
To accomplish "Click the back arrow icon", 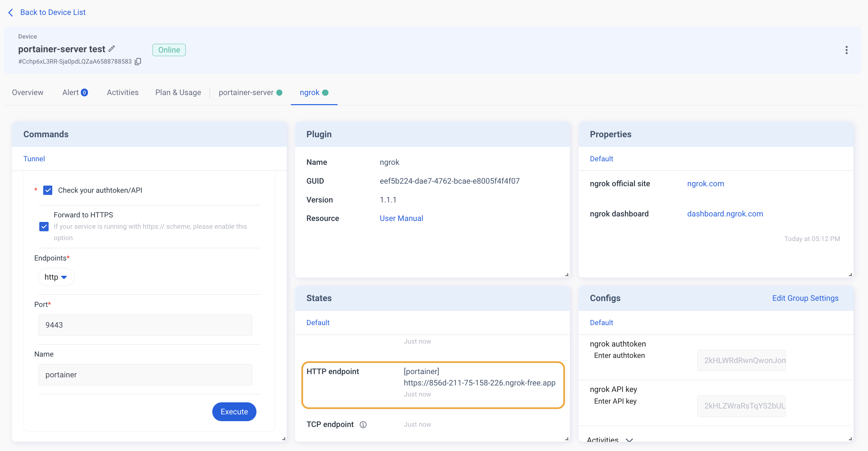I will click(10, 12).
